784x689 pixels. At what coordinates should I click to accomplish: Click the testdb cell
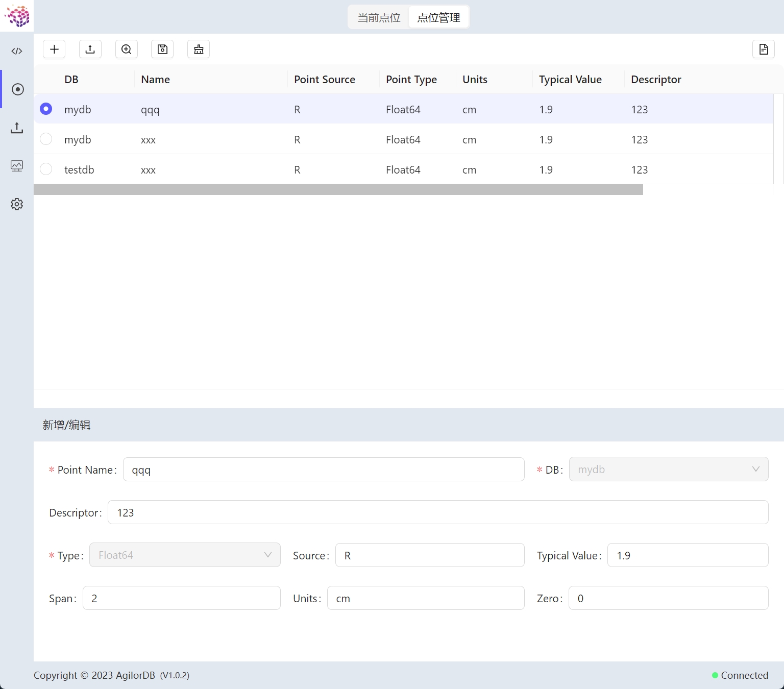tap(79, 169)
